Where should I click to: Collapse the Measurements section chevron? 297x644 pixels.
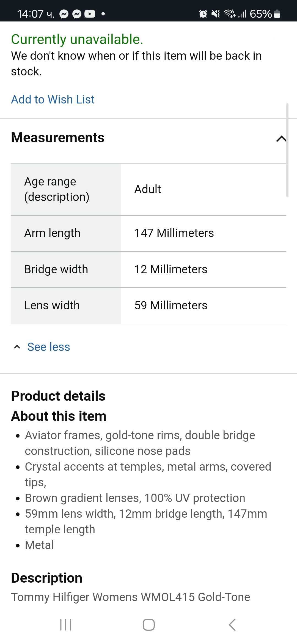click(281, 139)
